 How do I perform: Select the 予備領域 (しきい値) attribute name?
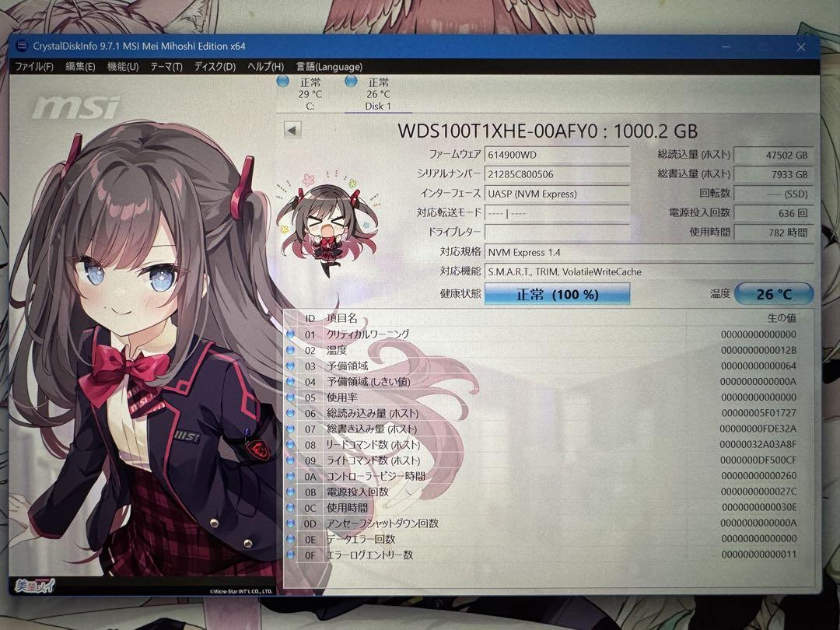coord(369,381)
